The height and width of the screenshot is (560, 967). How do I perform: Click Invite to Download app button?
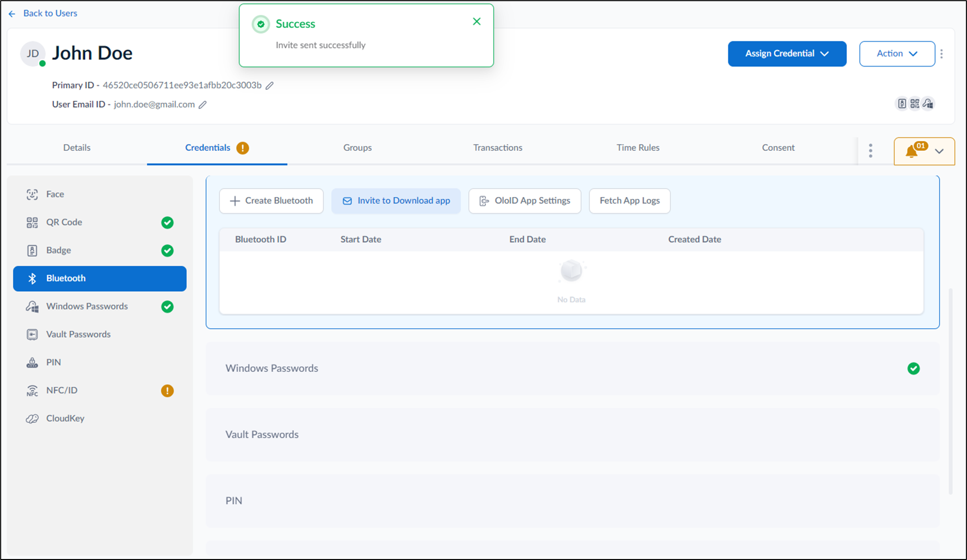pyautogui.click(x=396, y=201)
